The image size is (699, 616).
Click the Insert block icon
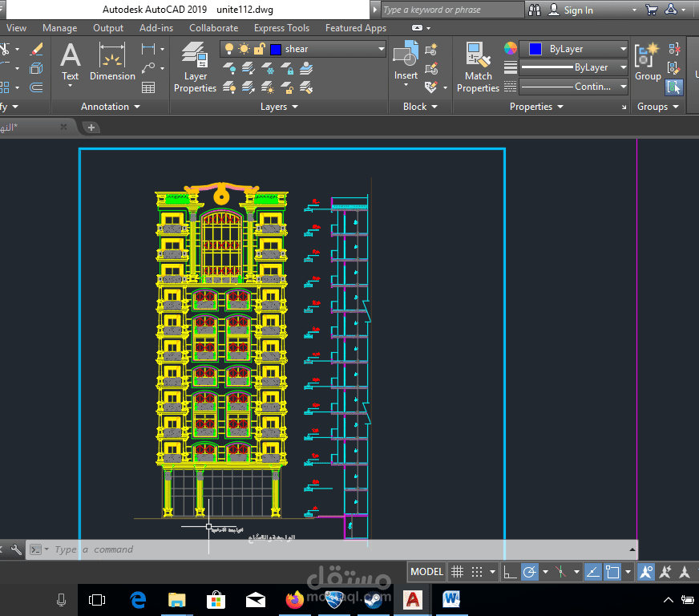point(406,62)
